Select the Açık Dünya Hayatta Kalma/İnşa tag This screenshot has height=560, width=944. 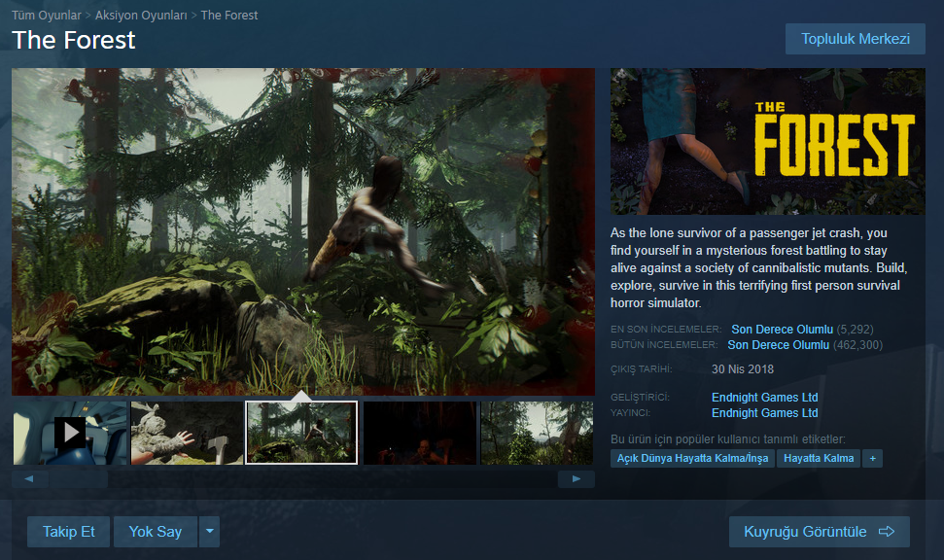coord(692,458)
